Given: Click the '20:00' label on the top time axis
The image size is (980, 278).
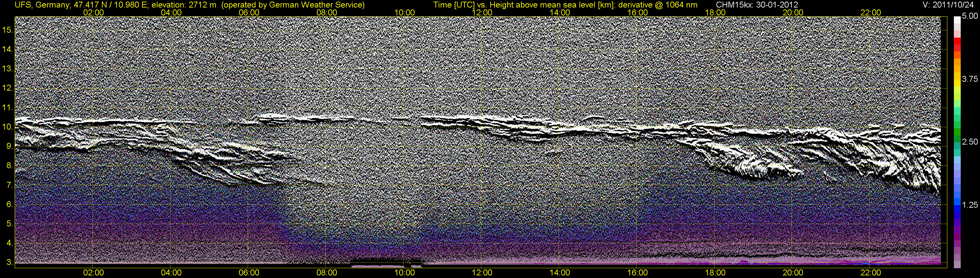Looking at the screenshot, I should 793,12.
